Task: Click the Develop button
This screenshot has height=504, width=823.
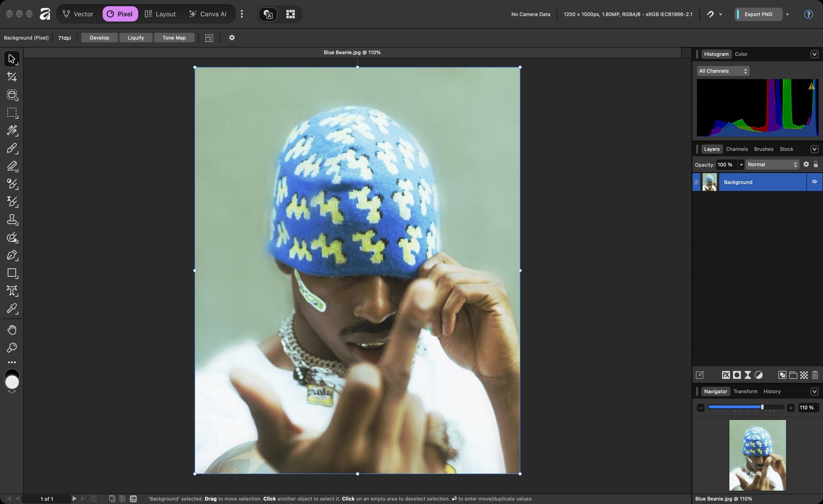Action: (x=99, y=38)
